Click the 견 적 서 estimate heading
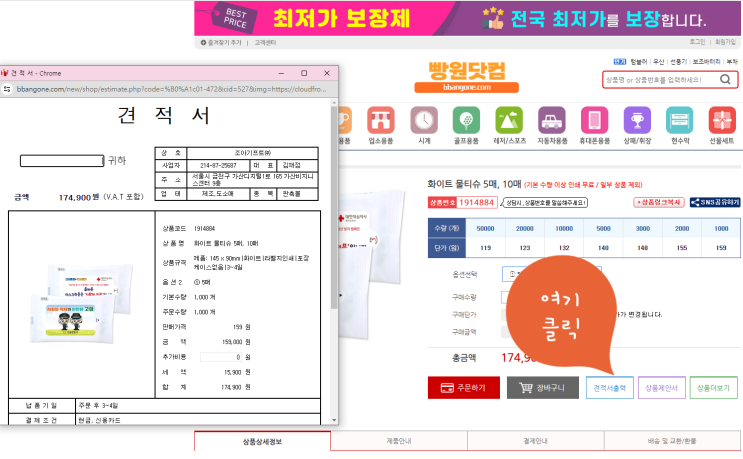Viewport: 743px width, 459px height. (164, 115)
